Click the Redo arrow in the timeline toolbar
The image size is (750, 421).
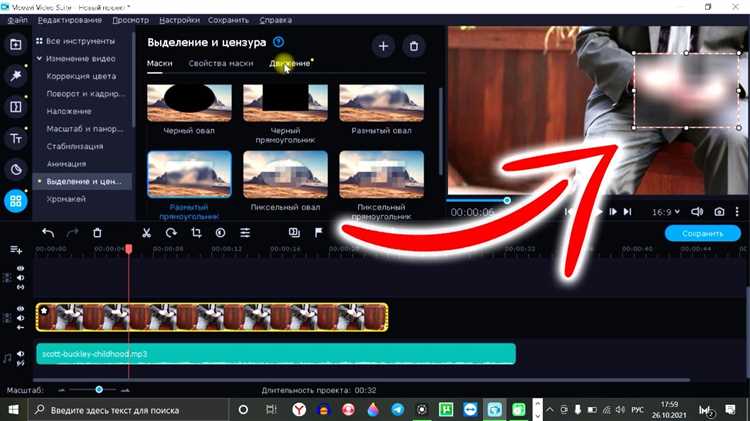(x=73, y=233)
